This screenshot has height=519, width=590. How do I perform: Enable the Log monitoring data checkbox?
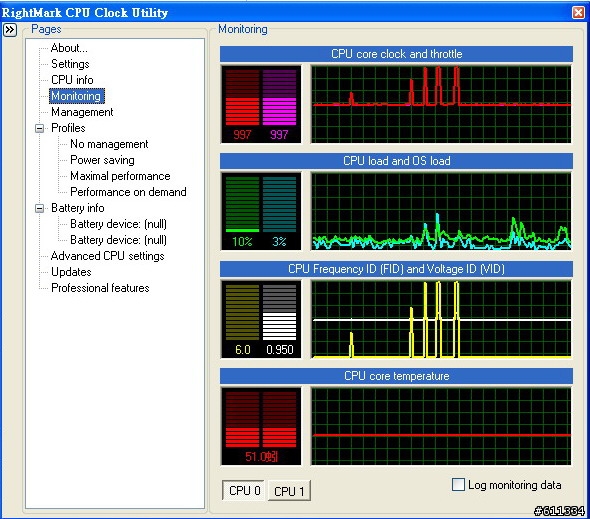(x=458, y=484)
